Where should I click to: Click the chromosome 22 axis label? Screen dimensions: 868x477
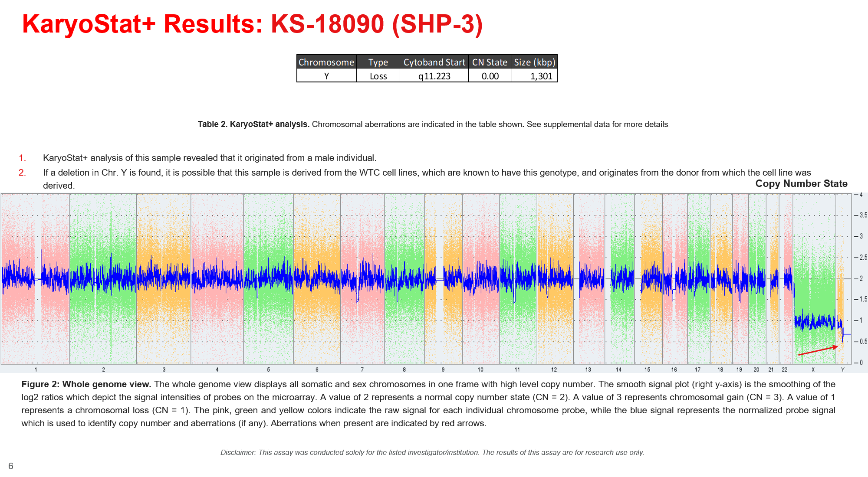click(x=784, y=369)
